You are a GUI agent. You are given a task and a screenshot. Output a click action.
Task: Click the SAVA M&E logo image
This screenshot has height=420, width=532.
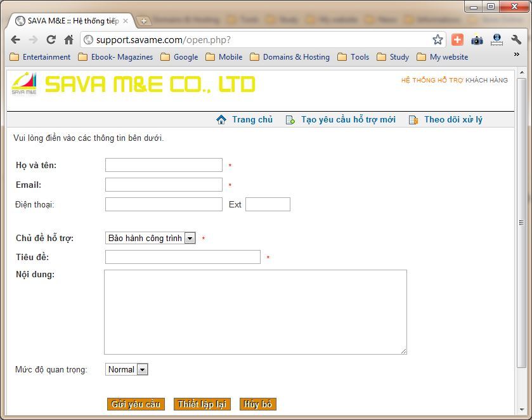tap(23, 84)
